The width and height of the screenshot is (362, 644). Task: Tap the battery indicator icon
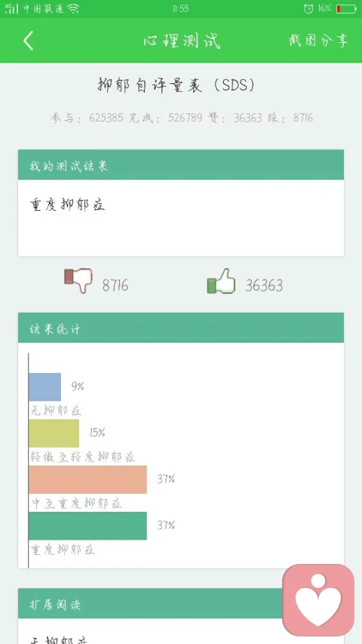(x=346, y=8)
